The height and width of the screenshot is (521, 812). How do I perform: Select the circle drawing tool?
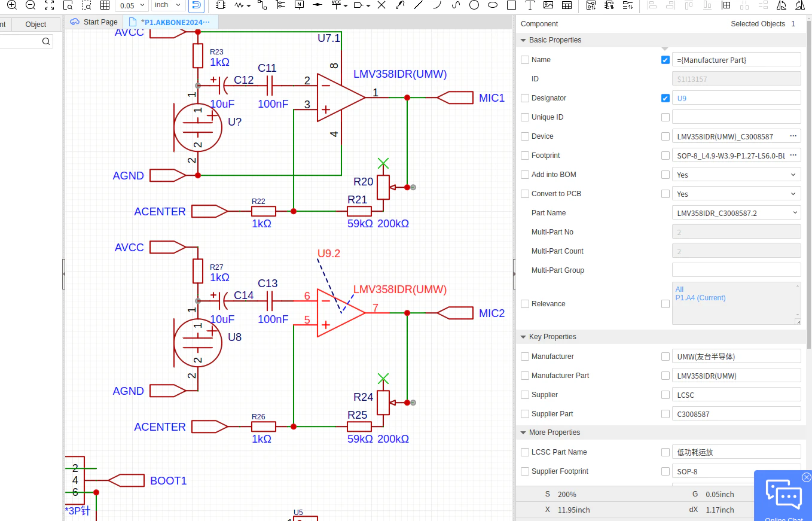[474, 5]
